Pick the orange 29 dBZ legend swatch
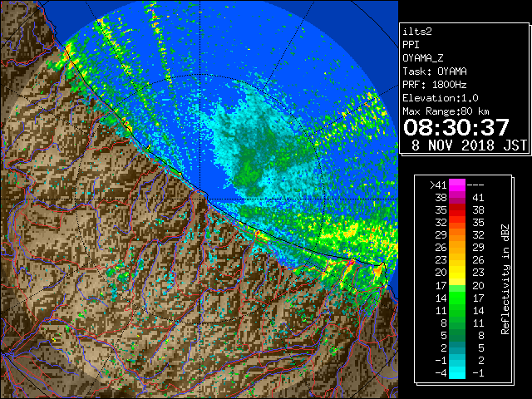Screen dimensions: 532x399 pos(457,235)
